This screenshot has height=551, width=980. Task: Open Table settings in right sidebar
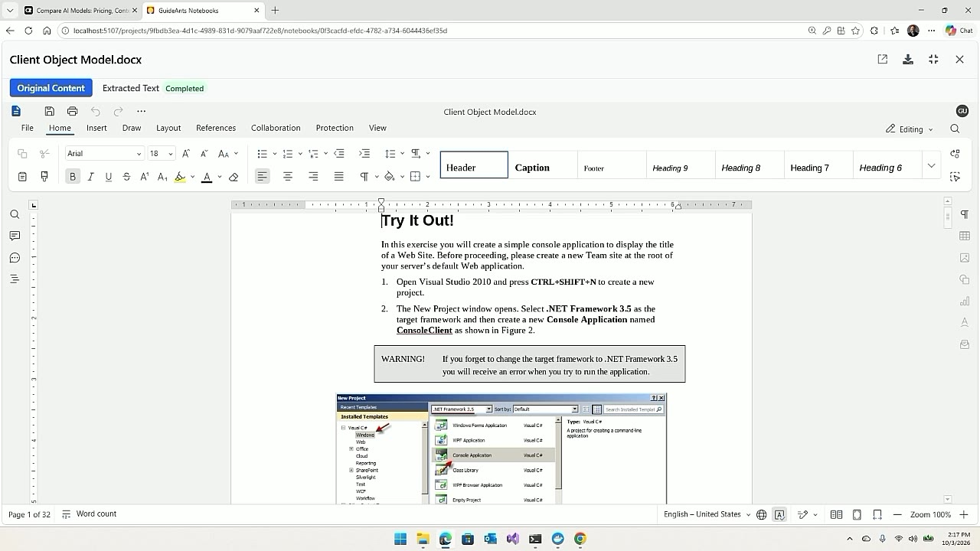point(965,236)
